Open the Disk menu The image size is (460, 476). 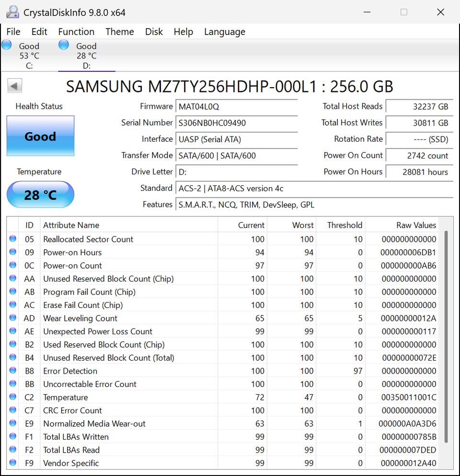154,32
